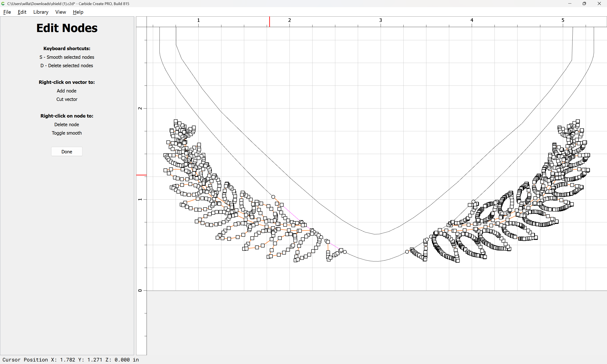The width and height of the screenshot is (607, 364).
Task: Click red cursor marker on horizontal ruler
Action: (x=269, y=21)
